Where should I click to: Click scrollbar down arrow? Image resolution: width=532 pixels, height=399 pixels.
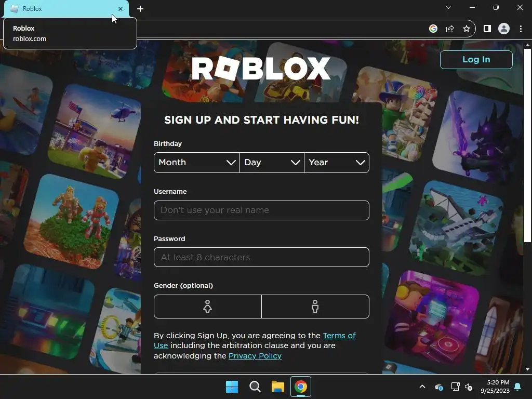[x=527, y=369]
